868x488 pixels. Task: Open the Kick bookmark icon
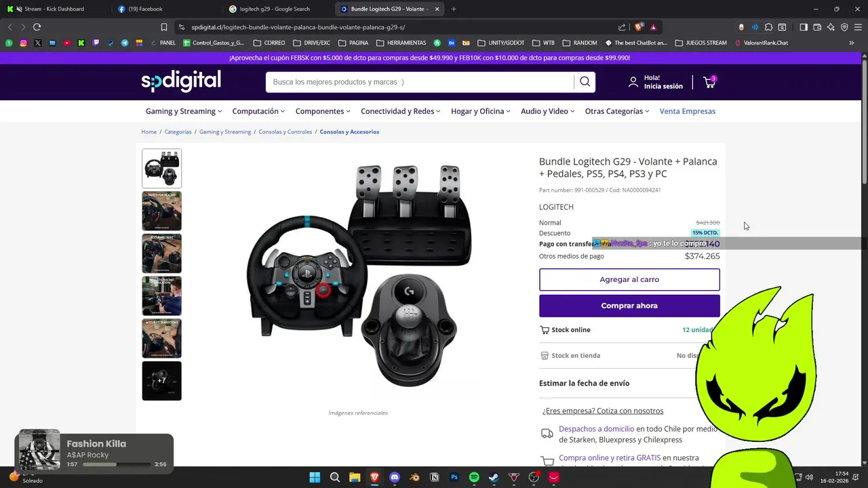(81, 43)
